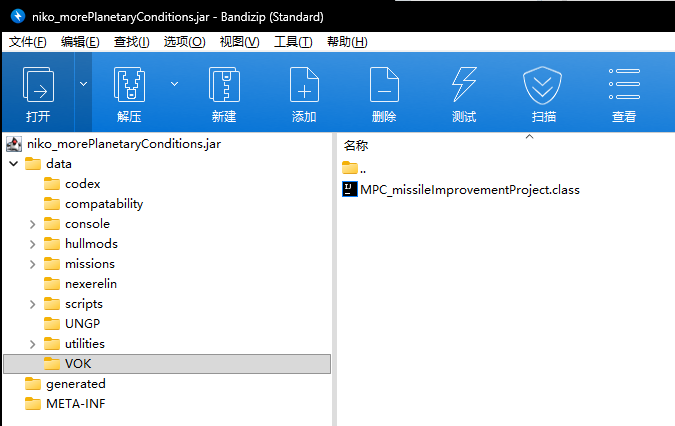675x426 pixels.
Task: Click the Scan (扫描) shield icon
Action: [x=542, y=85]
